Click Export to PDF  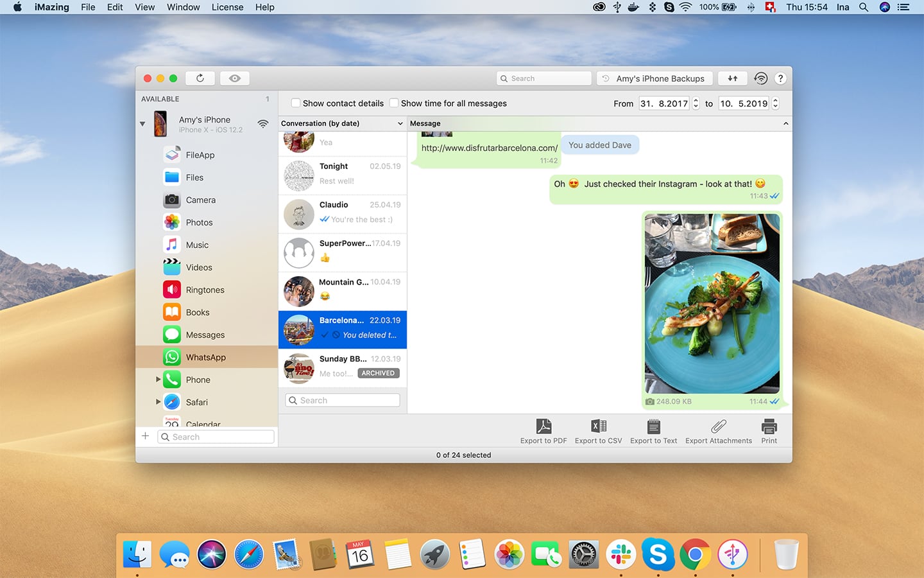[x=543, y=431]
